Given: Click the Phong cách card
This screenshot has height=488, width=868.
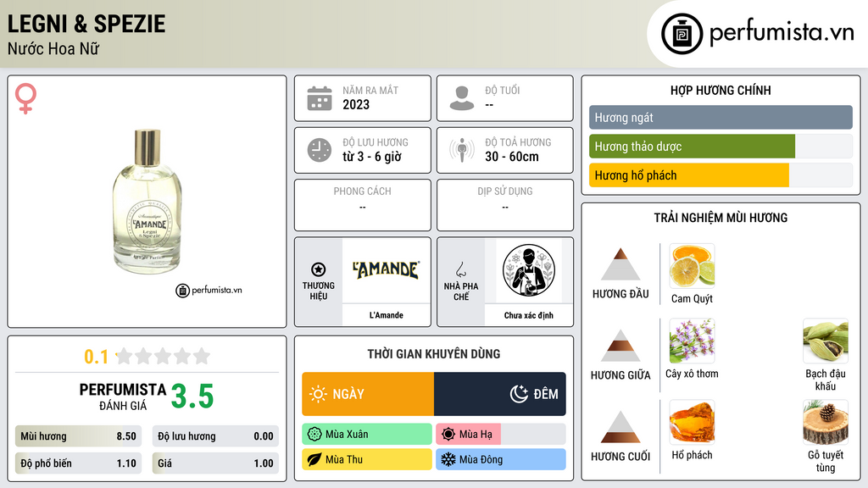Looking at the screenshot, I should tap(363, 205).
